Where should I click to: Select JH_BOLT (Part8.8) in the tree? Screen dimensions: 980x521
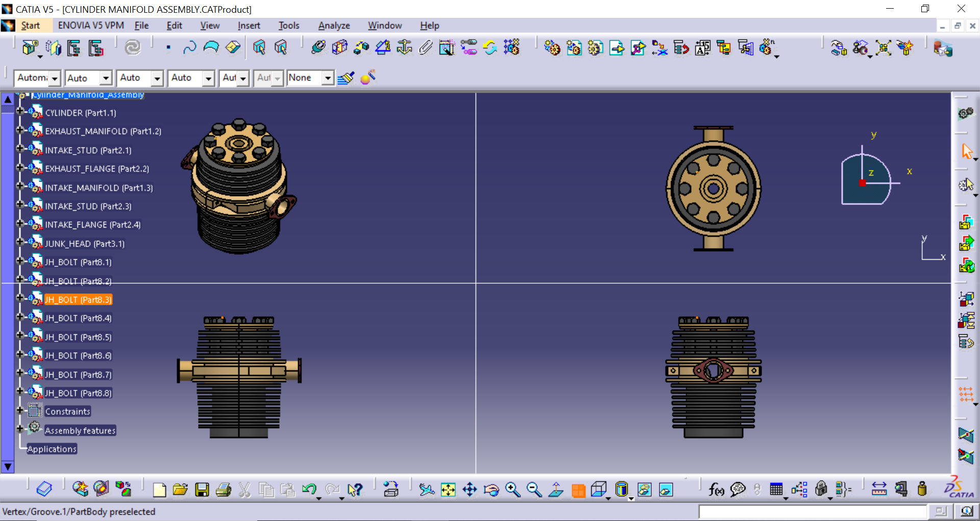pos(78,393)
